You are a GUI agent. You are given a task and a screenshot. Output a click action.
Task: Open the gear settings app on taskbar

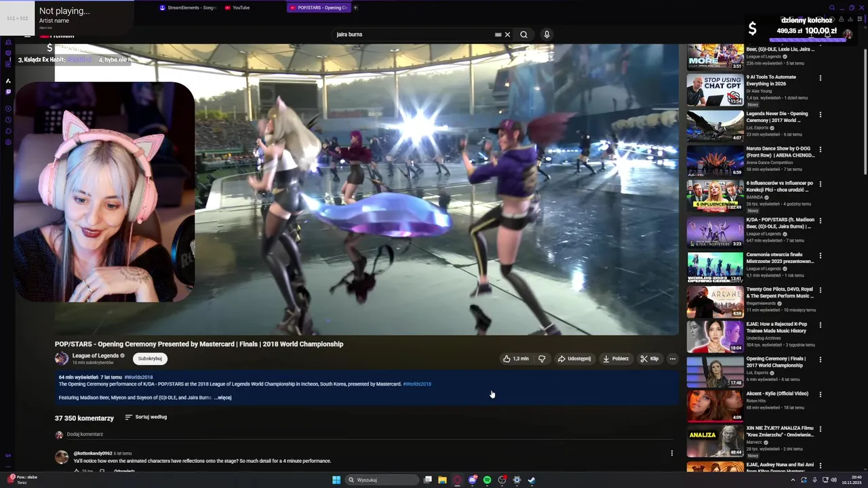[x=517, y=480]
